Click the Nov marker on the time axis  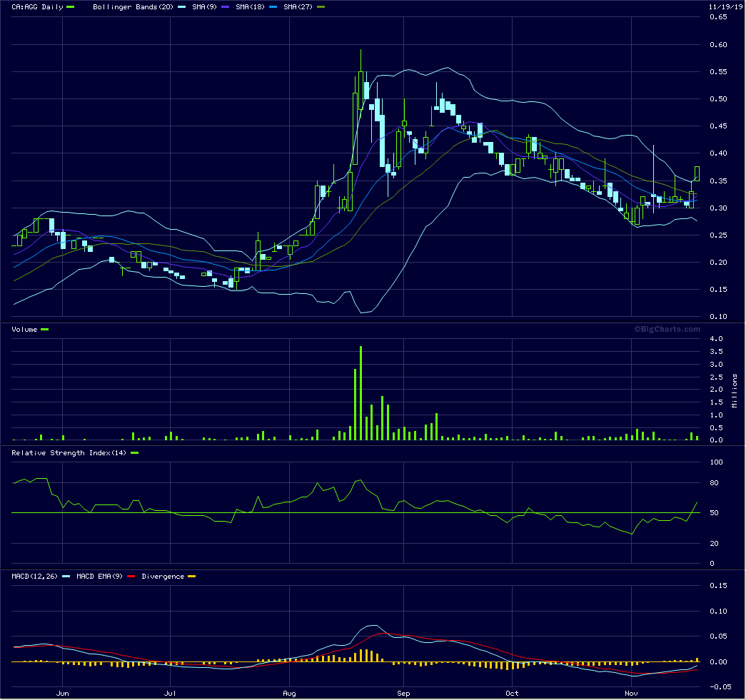point(631,693)
